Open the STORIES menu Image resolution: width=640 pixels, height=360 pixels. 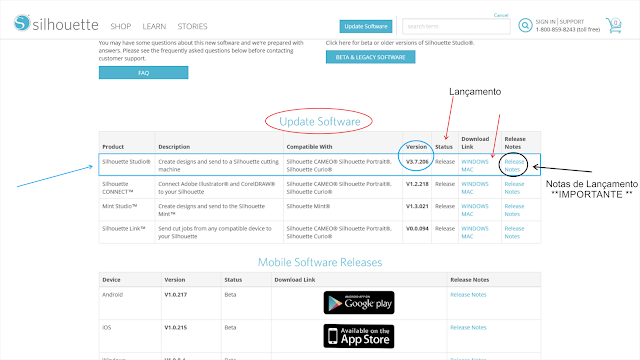(192, 27)
